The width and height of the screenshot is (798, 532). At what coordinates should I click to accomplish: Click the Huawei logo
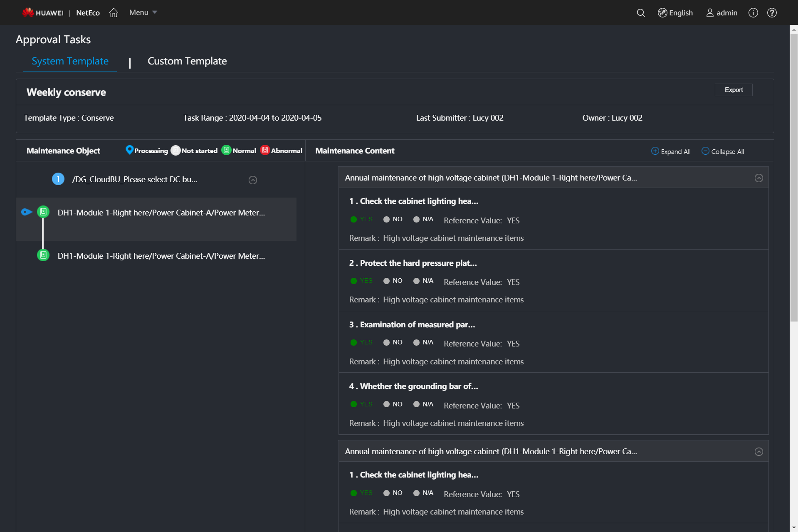[x=42, y=12]
